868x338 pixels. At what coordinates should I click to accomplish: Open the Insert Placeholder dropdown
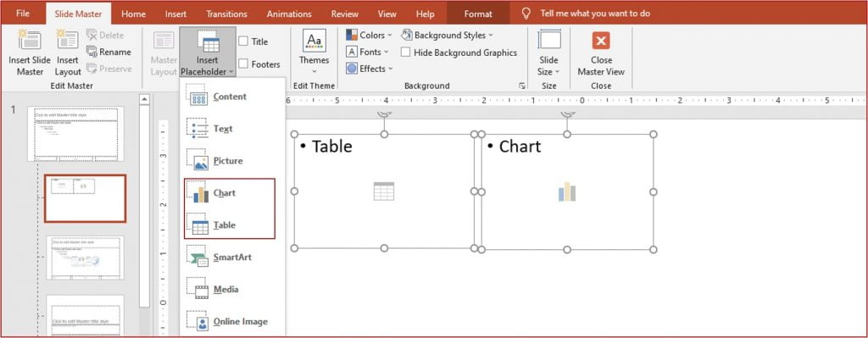coord(208,53)
